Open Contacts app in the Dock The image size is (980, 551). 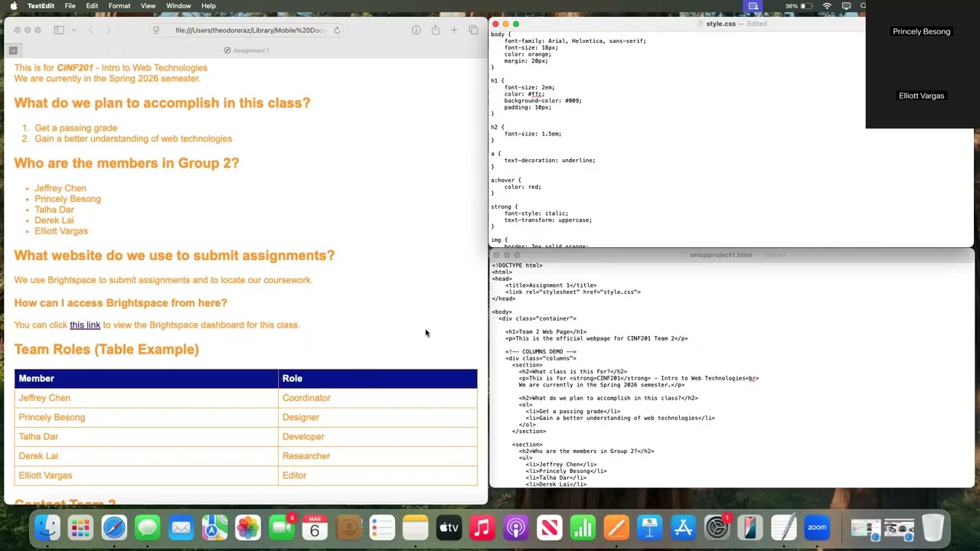click(348, 527)
